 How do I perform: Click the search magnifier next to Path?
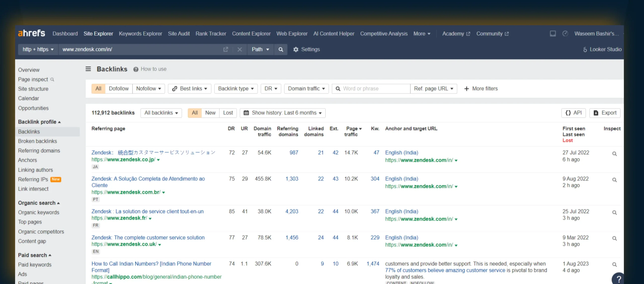pyautogui.click(x=281, y=49)
